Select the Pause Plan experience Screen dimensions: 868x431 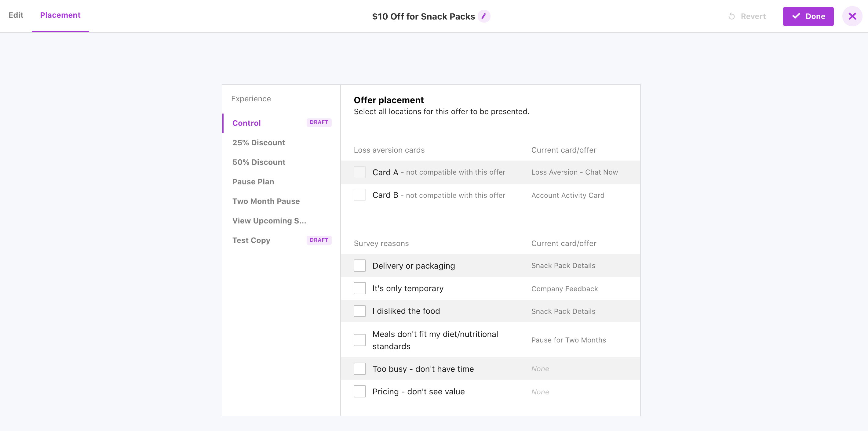pos(253,182)
